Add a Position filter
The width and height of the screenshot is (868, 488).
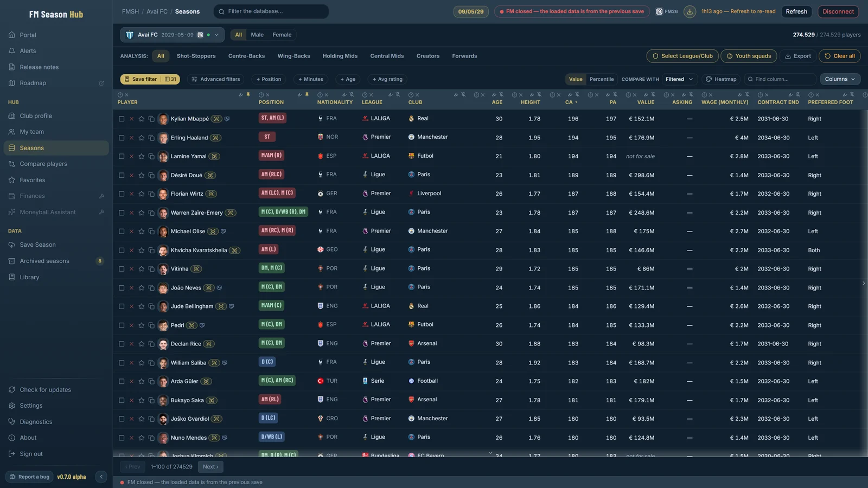point(269,79)
